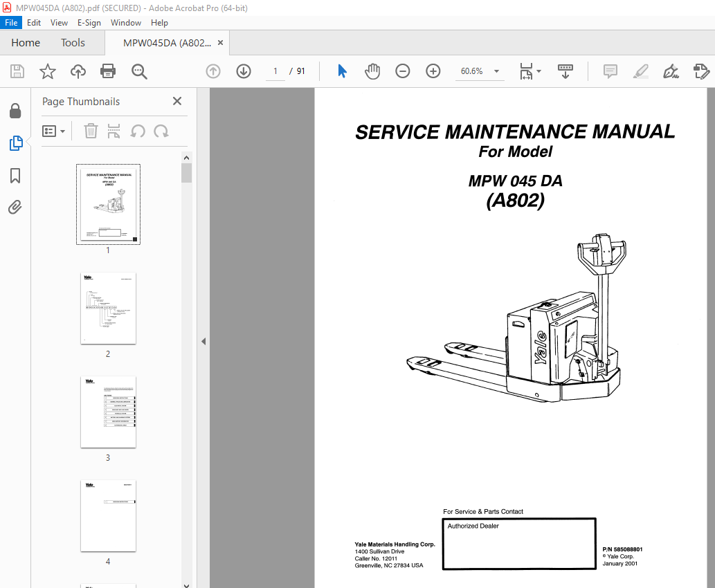Image resolution: width=715 pixels, height=588 pixels.
Task: View security lock settings icon
Action: [x=15, y=111]
